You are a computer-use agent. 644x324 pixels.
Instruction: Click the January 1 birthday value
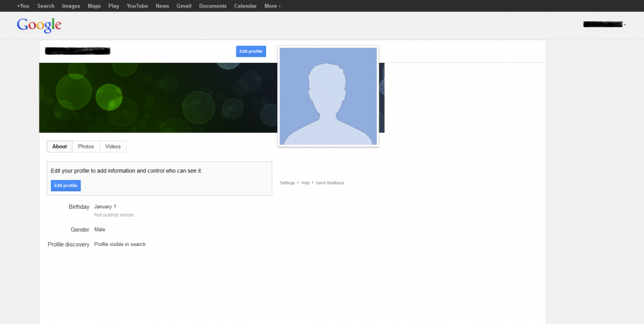[x=105, y=206]
